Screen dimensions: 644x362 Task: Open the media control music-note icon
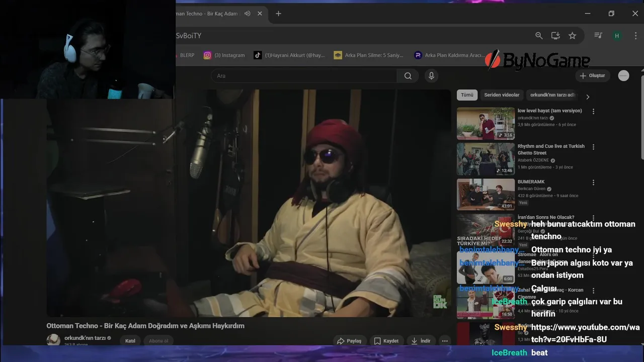tap(598, 36)
